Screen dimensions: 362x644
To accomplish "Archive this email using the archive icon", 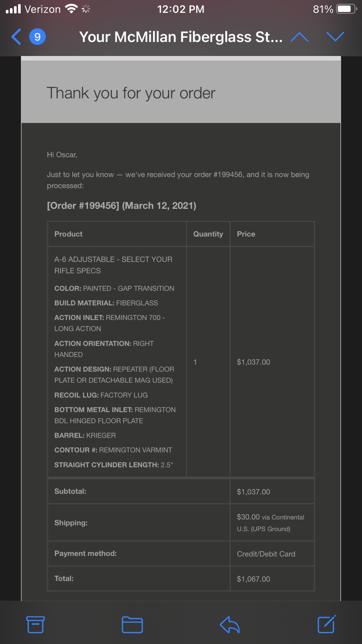I will [x=36, y=624].
